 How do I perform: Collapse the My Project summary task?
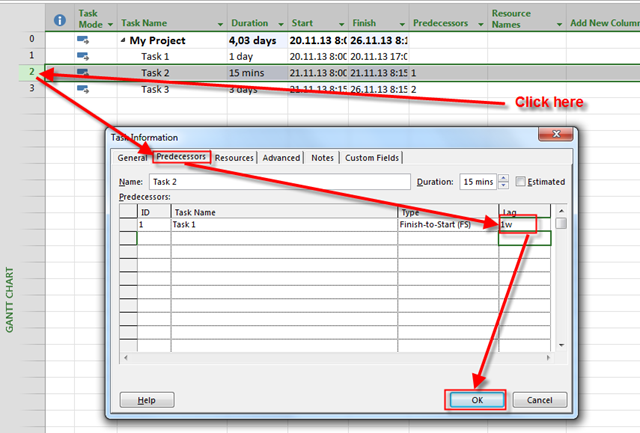[124, 40]
